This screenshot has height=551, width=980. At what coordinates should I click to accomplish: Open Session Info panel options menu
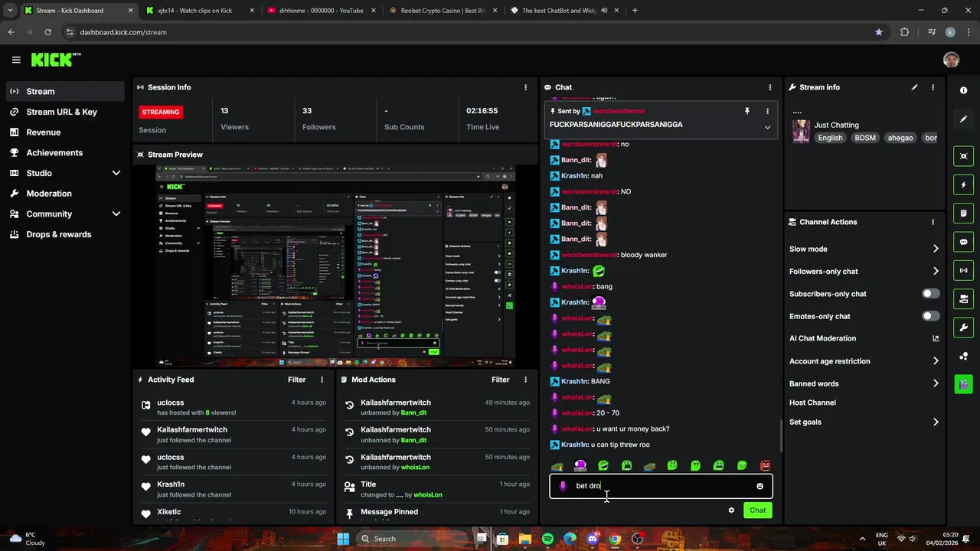(525, 87)
